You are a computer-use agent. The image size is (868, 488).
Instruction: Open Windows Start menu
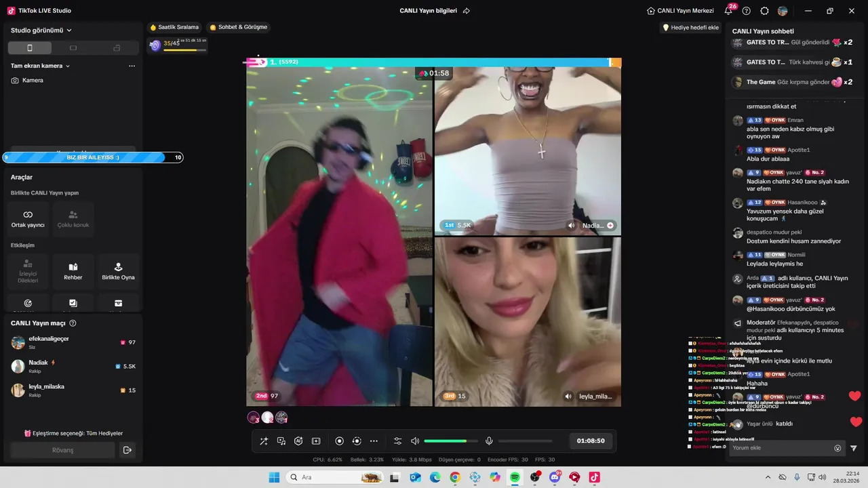point(274,477)
